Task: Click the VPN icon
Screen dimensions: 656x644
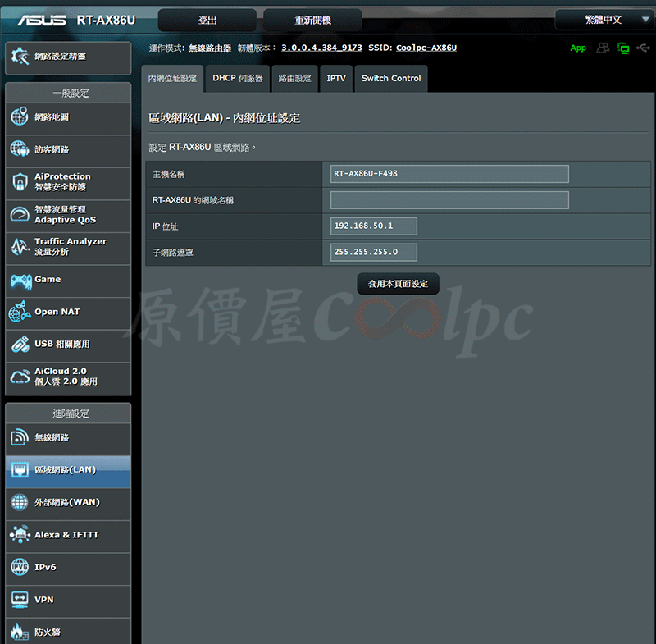Action: pos(20,599)
